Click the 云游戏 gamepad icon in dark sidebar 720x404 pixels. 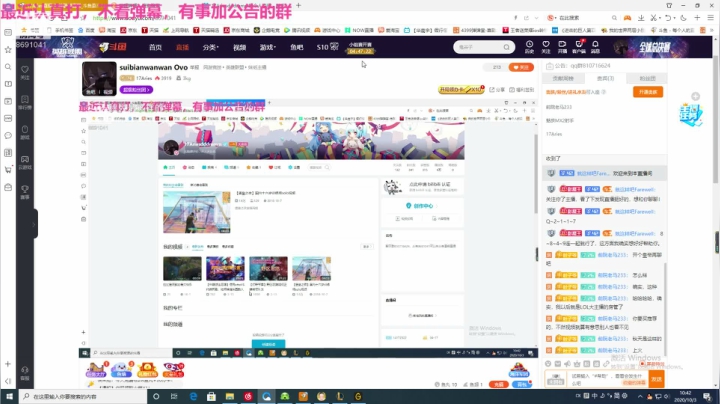[x=25, y=162]
